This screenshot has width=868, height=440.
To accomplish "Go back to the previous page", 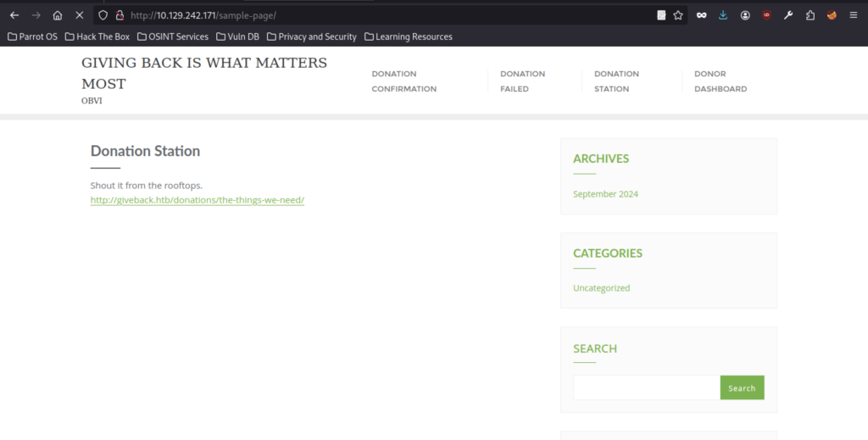I will [x=14, y=15].
